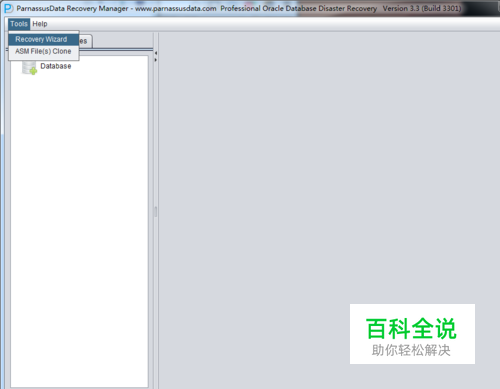
Task: Click the Database node icon
Action: pos(29,67)
